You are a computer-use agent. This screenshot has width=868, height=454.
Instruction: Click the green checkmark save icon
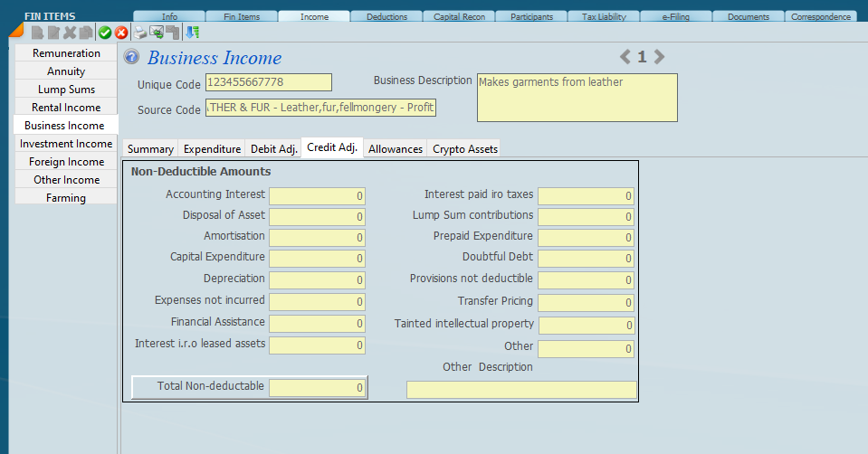(105, 33)
